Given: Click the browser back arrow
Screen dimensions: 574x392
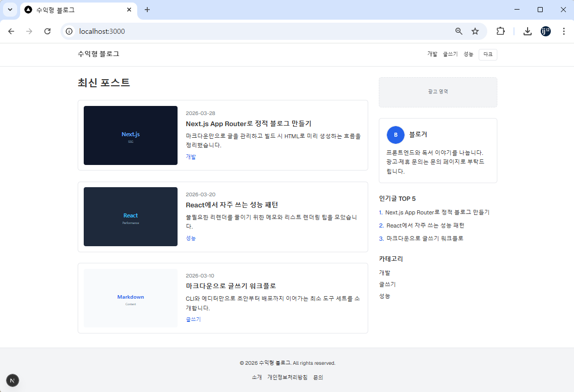Looking at the screenshot, I should [11, 31].
